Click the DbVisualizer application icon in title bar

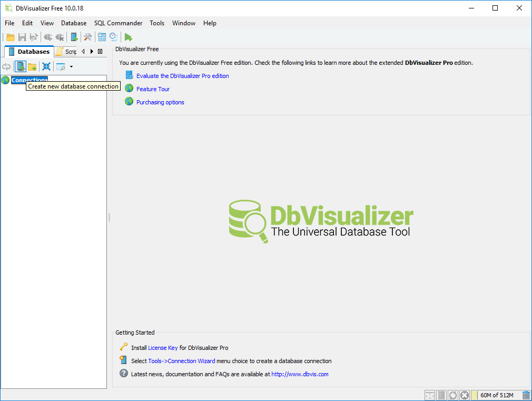(x=8, y=8)
